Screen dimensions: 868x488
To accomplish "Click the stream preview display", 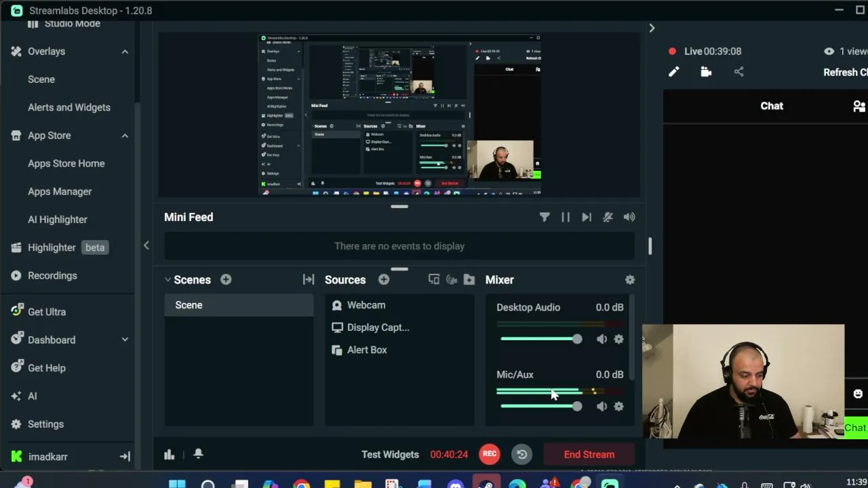I will tap(399, 115).
